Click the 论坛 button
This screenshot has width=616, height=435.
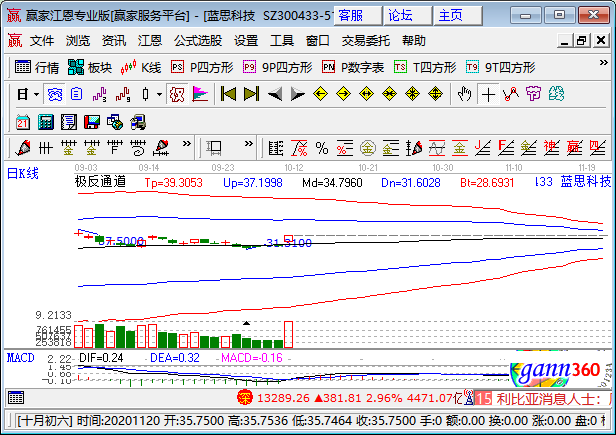(407, 16)
